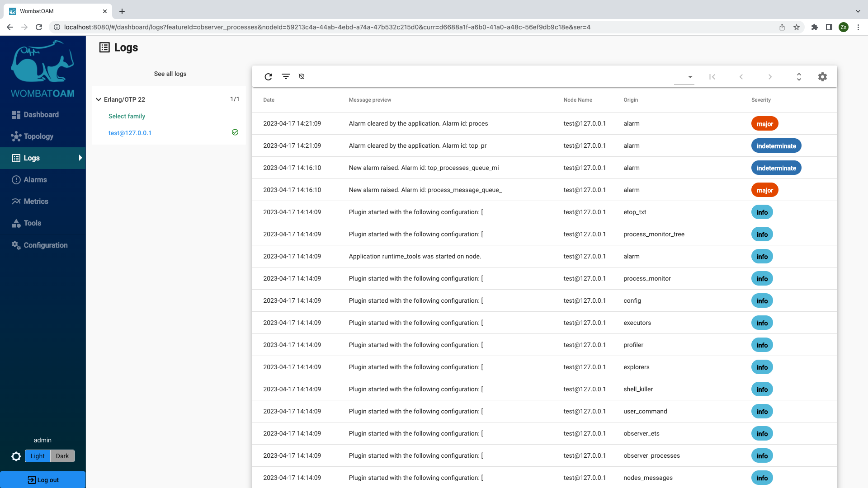
Task: Open the page-size dropdown
Action: pyautogui.click(x=684, y=77)
